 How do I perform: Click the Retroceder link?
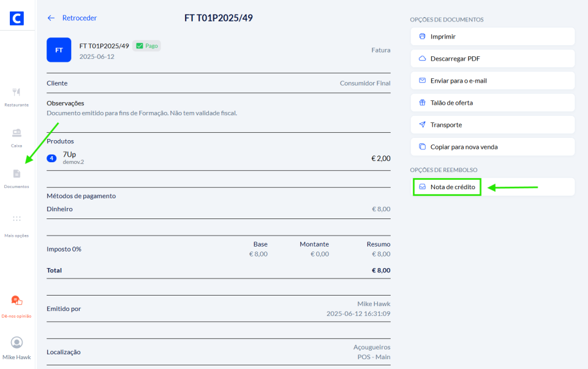click(x=80, y=18)
